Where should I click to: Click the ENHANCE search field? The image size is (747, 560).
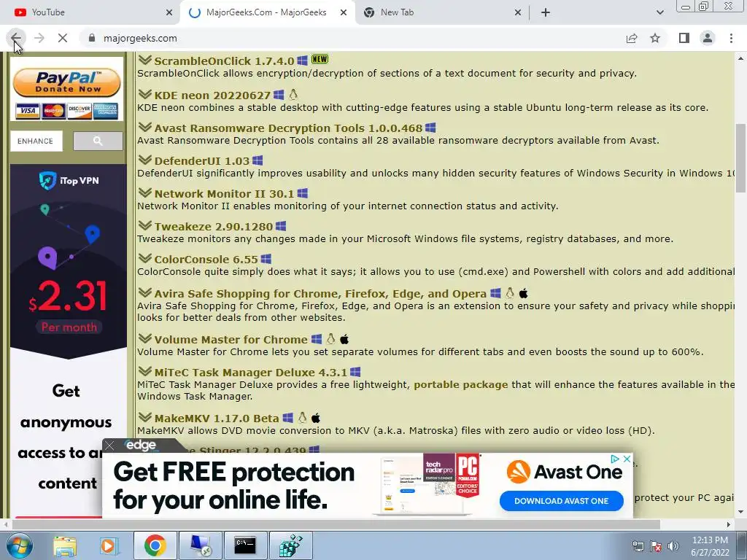[36, 141]
